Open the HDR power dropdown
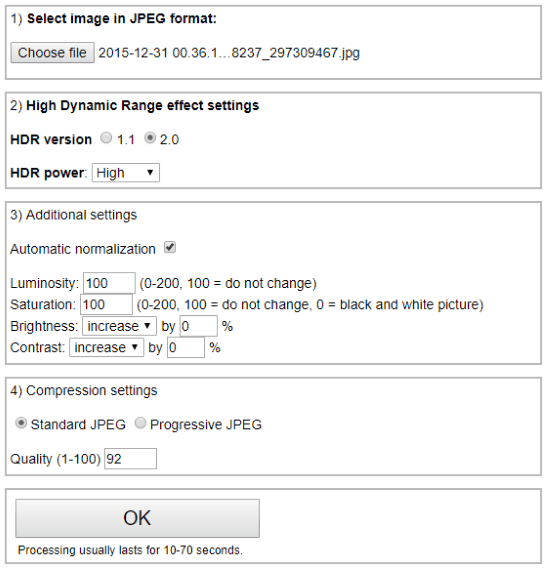This screenshot has width=550, height=576. [126, 173]
